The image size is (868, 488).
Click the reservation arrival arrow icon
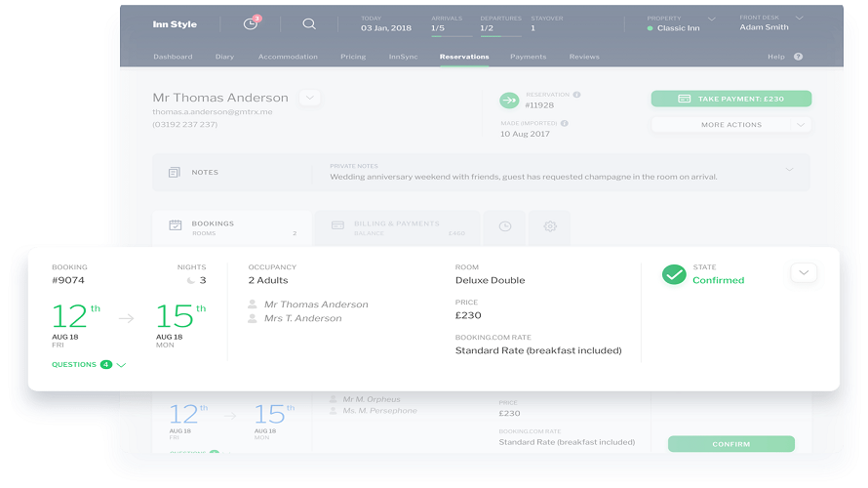pos(509,101)
